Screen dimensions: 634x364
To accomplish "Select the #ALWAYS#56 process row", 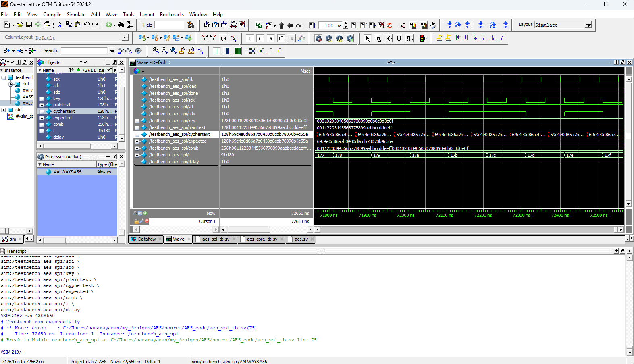I will 67,172.
